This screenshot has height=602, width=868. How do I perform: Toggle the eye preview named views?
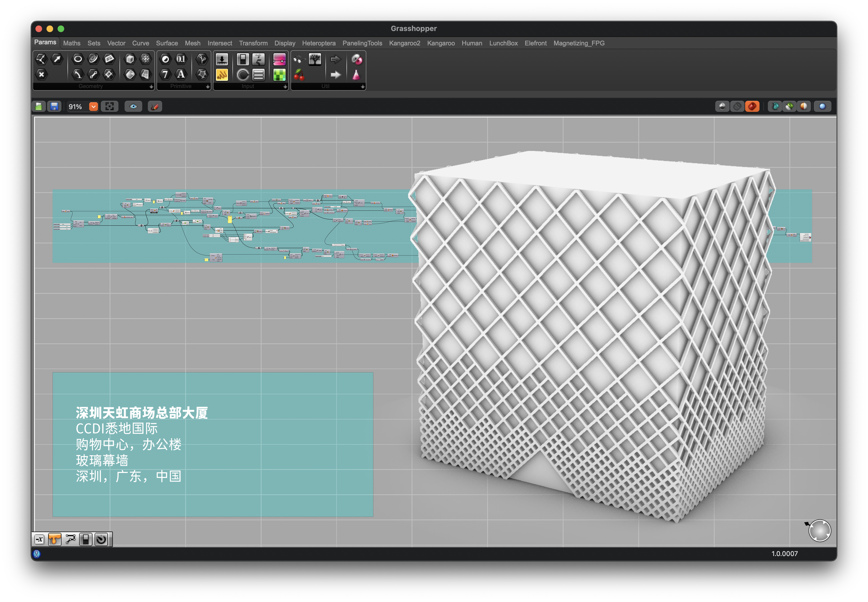click(133, 107)
